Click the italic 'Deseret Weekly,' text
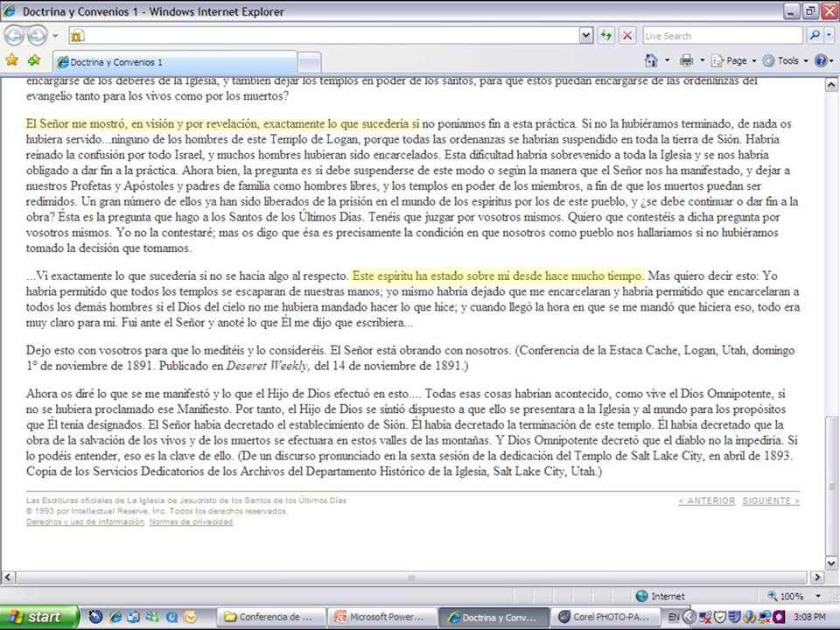Screen dimensions: 840x630 [x=269, y=366]
